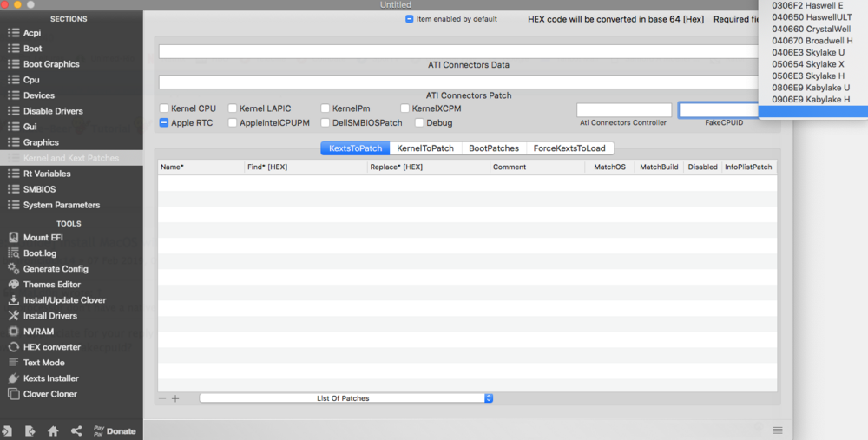
Task: Select Skylake U from FakeCPUID list
Action: point(807,52)
